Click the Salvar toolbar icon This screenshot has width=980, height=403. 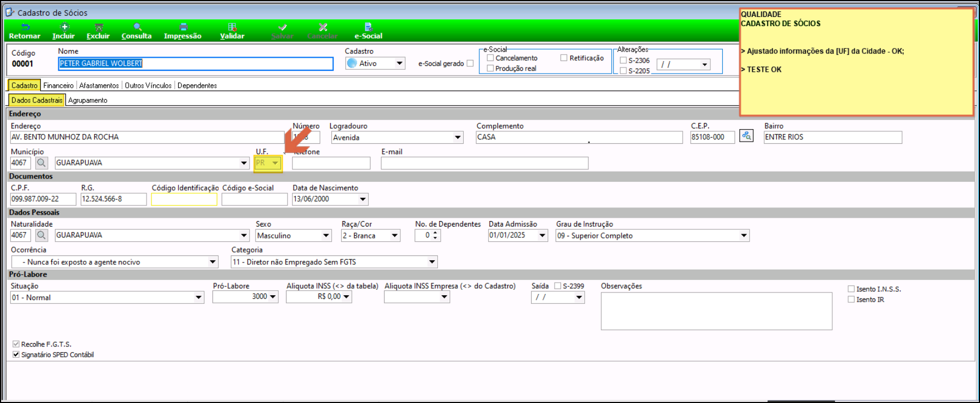[x=282, y=27]
